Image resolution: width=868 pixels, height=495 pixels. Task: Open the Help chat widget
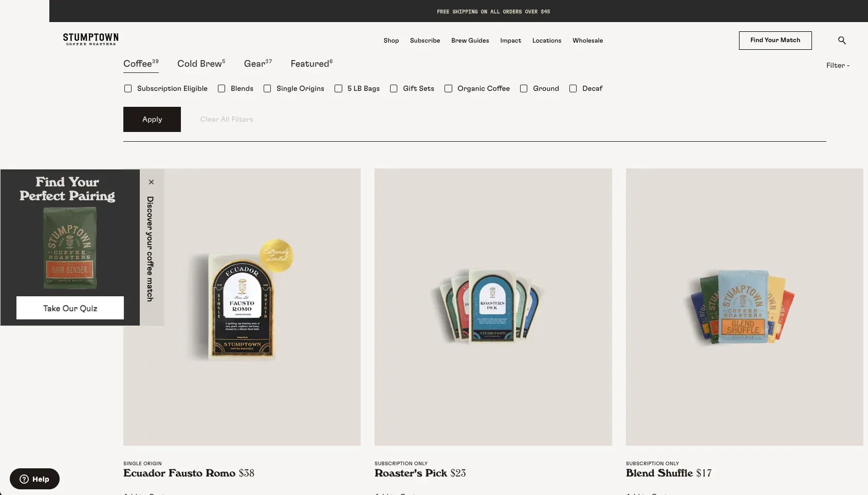[34, 479]
